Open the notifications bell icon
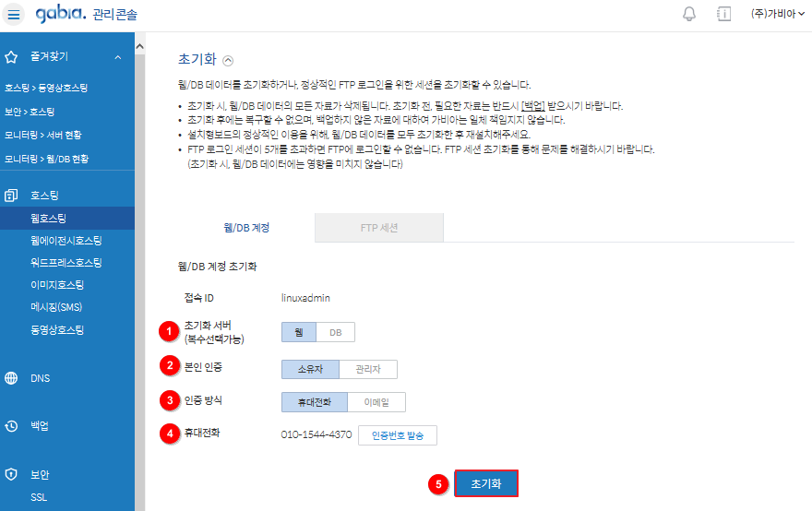The image size is (812, 511). 688,14
